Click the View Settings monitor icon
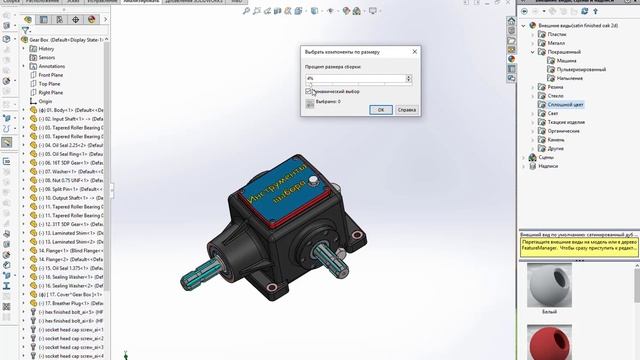The height and width of the screenshot is (360, 640). coord(373,11)
